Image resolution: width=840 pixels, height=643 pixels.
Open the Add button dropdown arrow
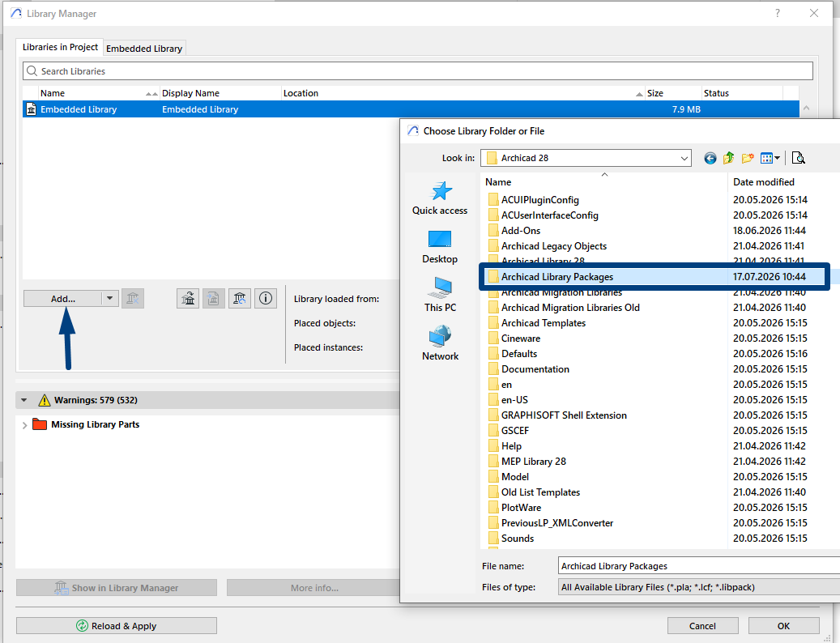tap(110, 298)
